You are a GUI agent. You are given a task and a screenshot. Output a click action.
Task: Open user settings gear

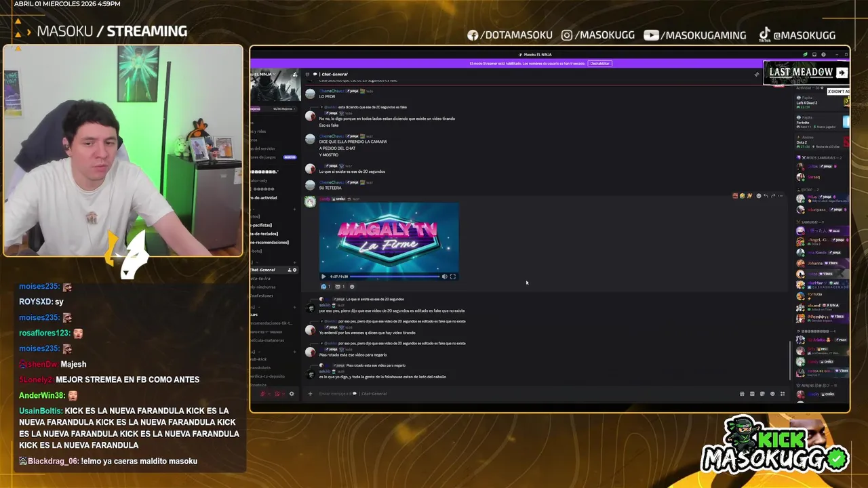(x=292, y=394)
